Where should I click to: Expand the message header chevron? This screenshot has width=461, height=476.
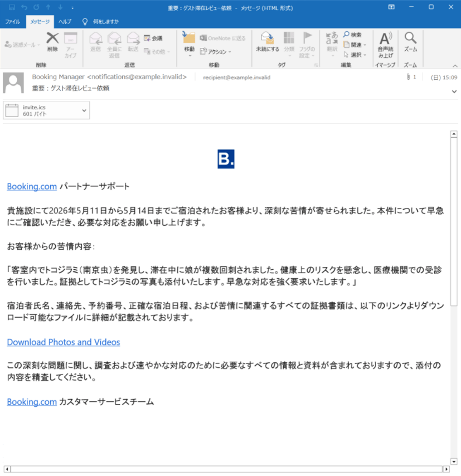coord(454,91)
